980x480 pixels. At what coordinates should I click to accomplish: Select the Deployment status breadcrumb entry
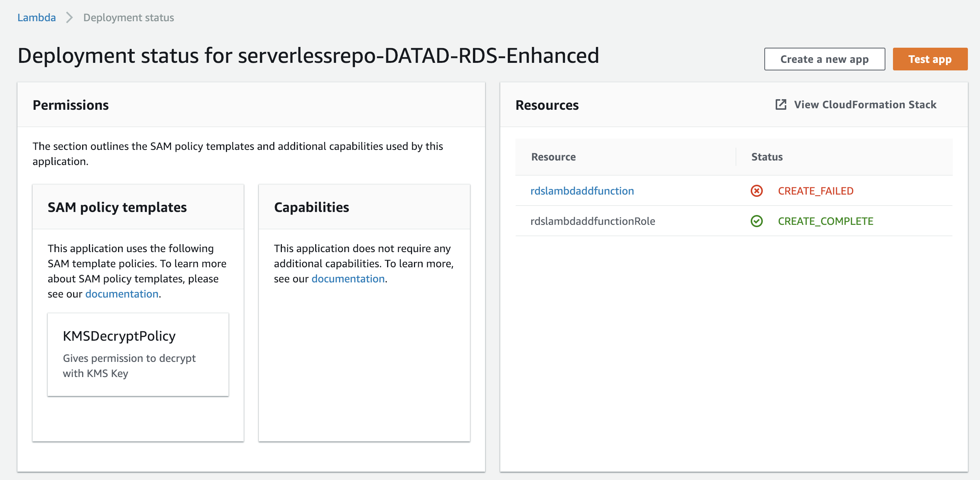point(128,17)
